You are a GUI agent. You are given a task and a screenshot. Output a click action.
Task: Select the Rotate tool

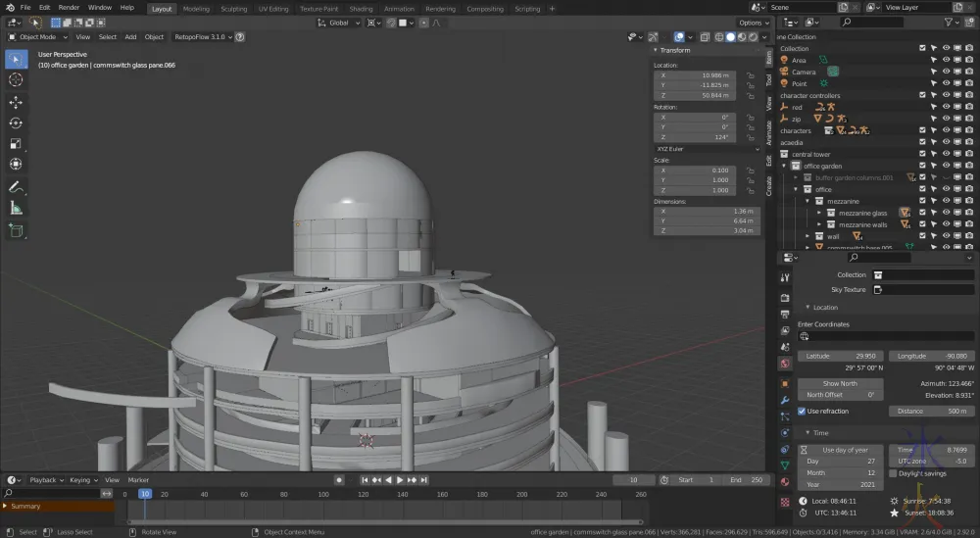17,123
